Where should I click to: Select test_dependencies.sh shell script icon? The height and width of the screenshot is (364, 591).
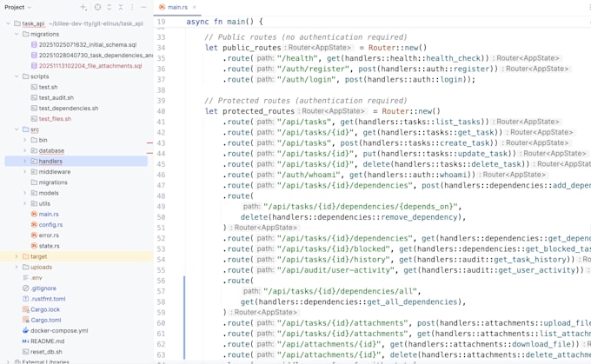pos(34,108)
